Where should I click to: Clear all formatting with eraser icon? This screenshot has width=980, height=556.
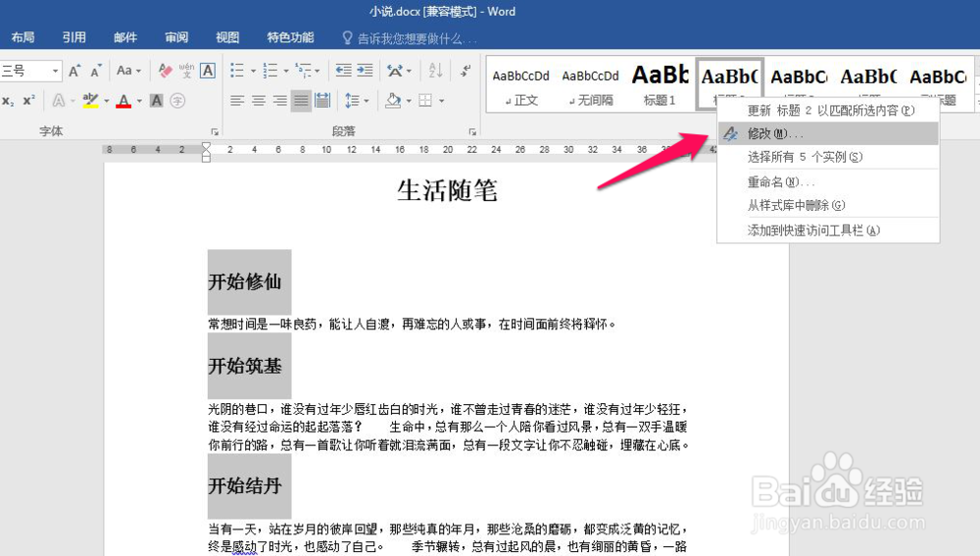[x=165, y=71]
